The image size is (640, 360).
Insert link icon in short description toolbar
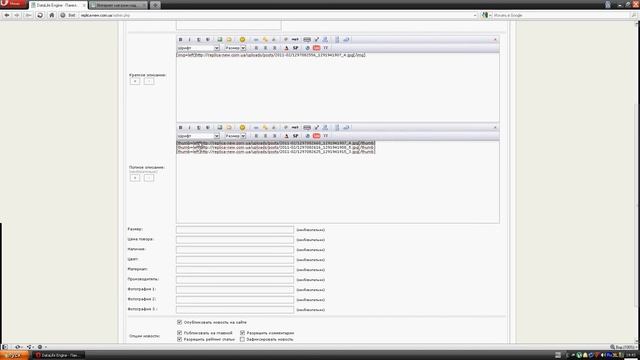coord(256,40)
